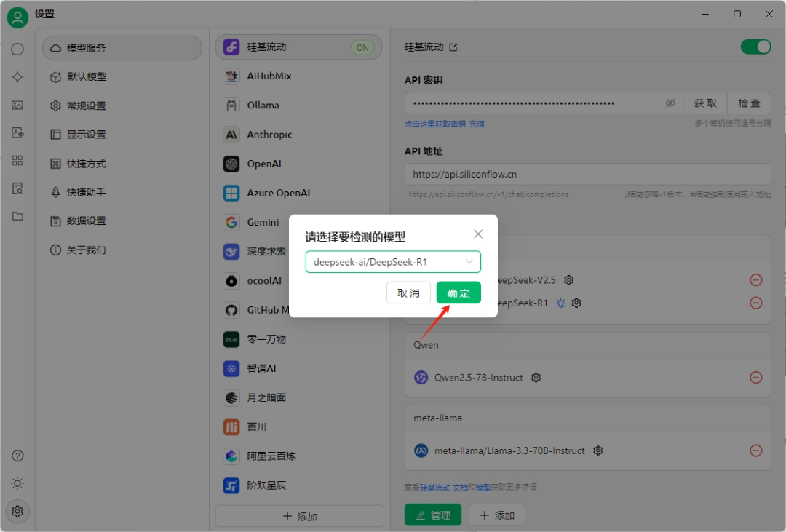Screen dimensions: 786x532
Task: Click the user avatar icon
Action: click(17, 17)
